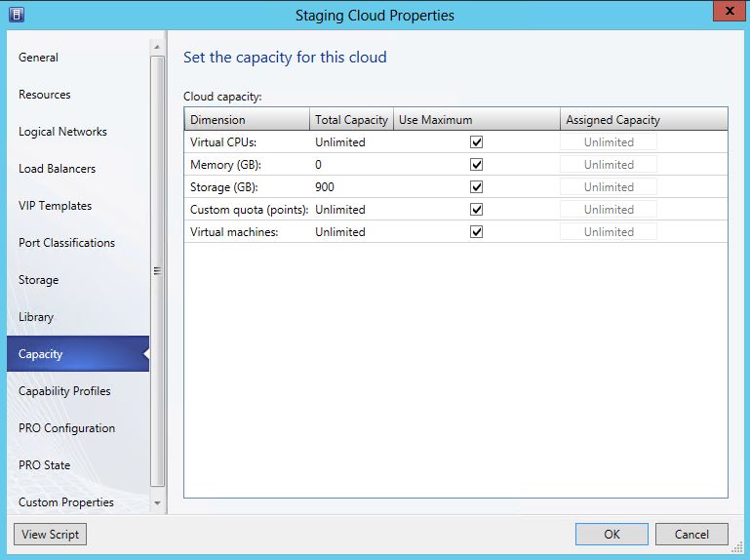The width and height of the screenshot is (750, 560).
Task: Uncheck Use Maximum for Virtual CPUs
Action: 477,142
